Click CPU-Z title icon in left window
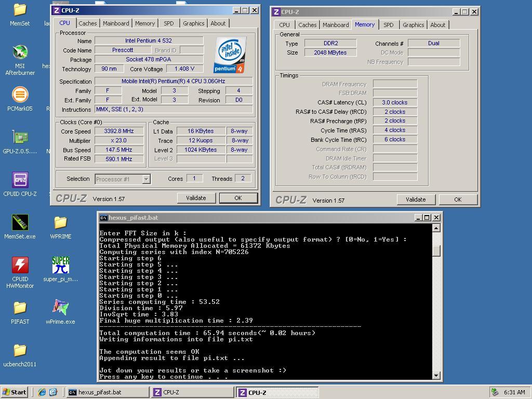Image resolution: width=532 pixels, height=399 pixels. point(56,10)
